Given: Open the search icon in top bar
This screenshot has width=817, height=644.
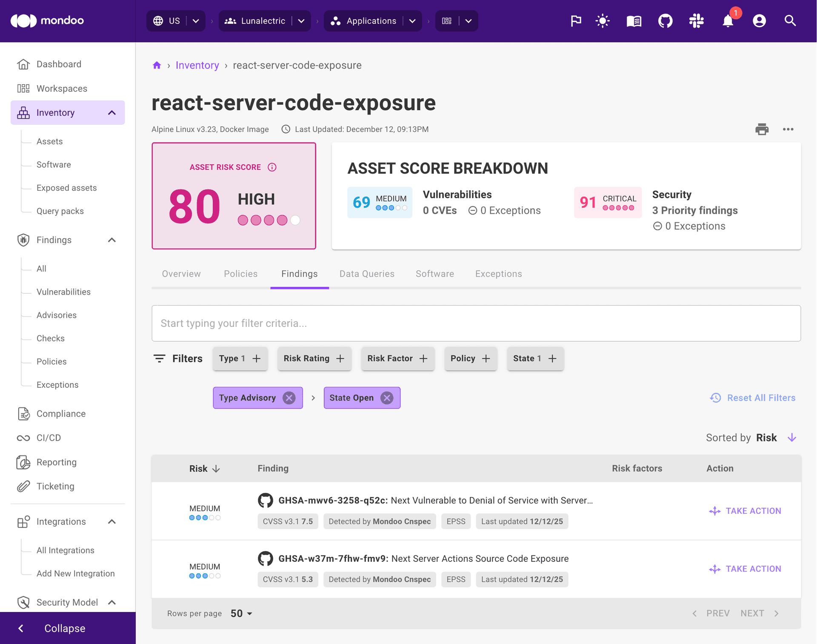Looking at the screenshot, I should click(x=790, y=20).
